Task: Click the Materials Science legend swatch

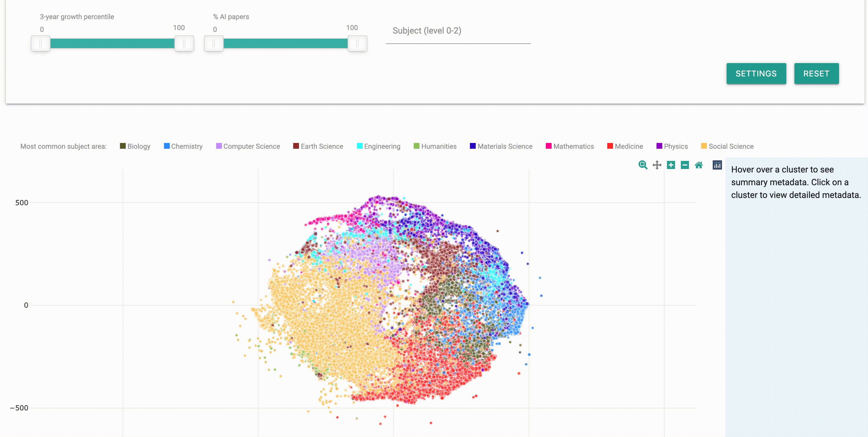Action: [x=473, y=146]
